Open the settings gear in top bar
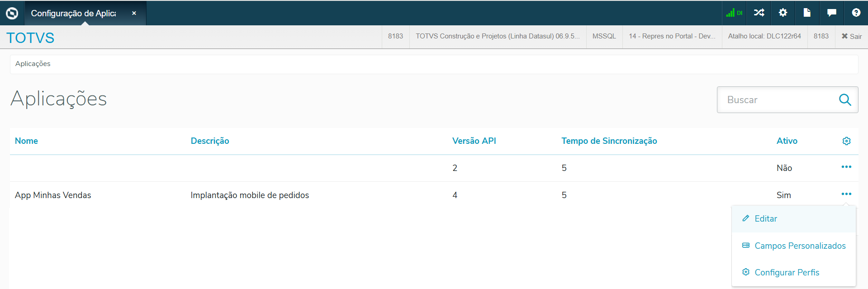 coord(783,13)
